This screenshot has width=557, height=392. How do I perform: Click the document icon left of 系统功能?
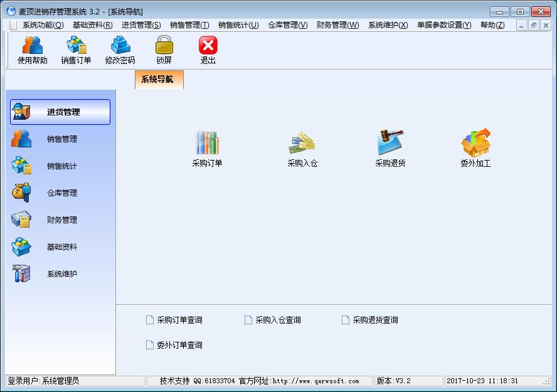click(13, 25)
